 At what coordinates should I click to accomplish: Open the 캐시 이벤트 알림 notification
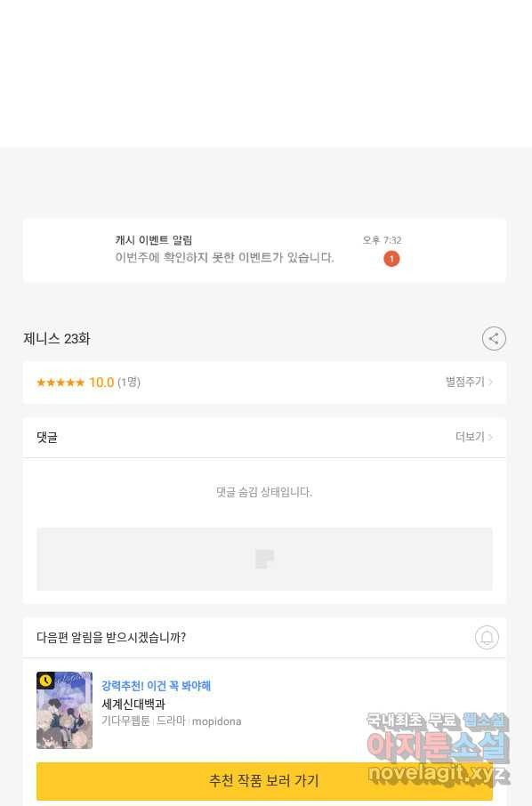coord(264,250)
